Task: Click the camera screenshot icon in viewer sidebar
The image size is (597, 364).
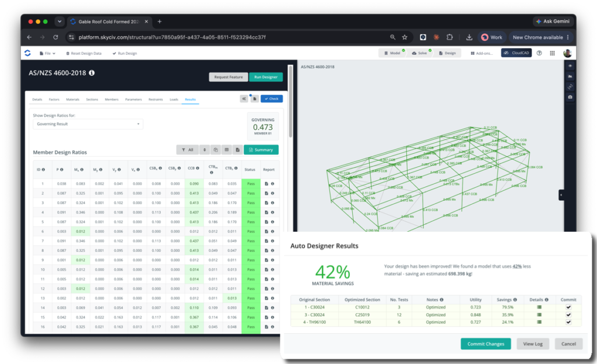Action: (570, 97)
